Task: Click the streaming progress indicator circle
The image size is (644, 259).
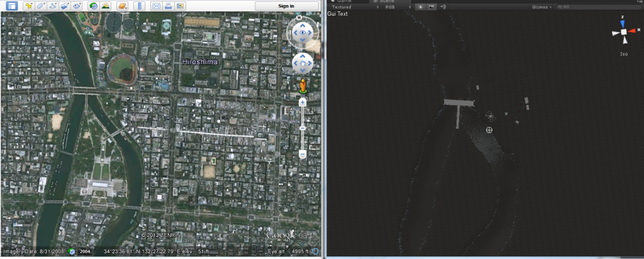Action: (x=314, y=251)
